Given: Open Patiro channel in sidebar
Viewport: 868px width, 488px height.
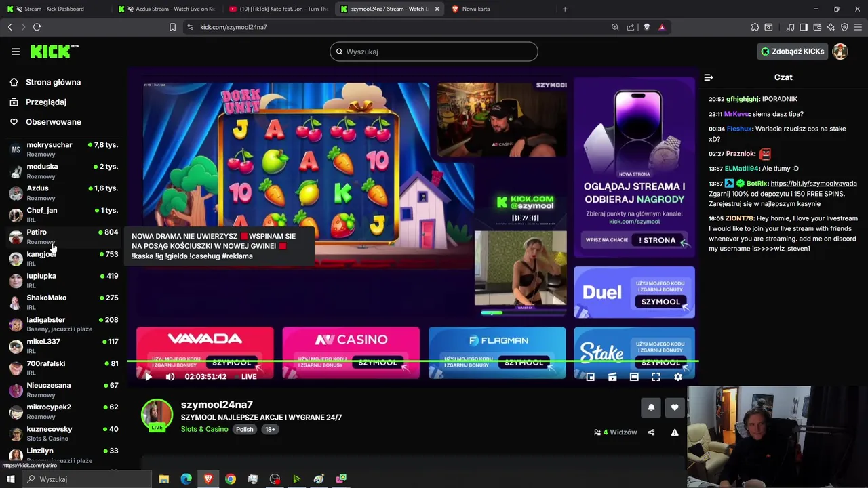Looking at the screenshot, I should pos(63,237).
